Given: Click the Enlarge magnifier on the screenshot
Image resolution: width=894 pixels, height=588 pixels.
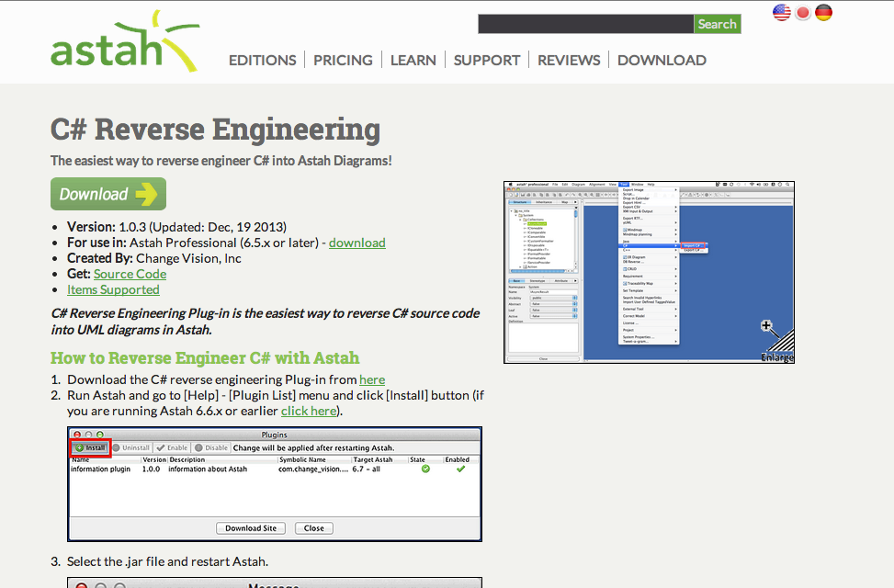Looking at the screenshot, I should point(766,326).
